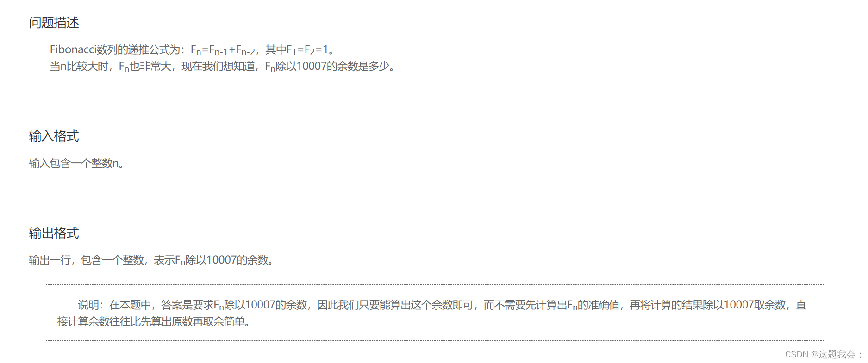
Task: Click the text 表示Fn除以10007的余数
Action: tap(212, 260)
